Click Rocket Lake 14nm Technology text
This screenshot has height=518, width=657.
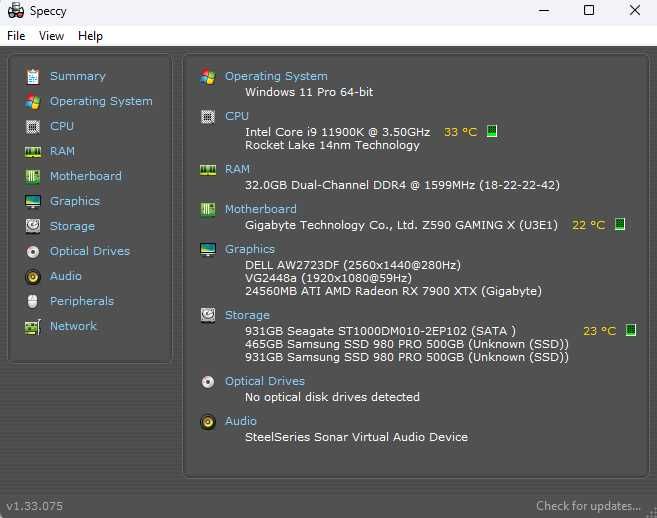pyautogui.click(x=332, y=145)
